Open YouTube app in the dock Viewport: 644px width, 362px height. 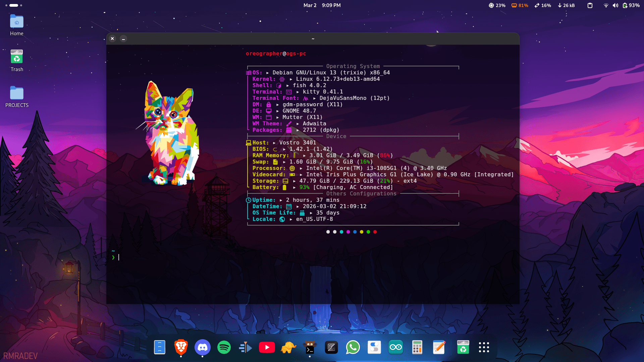pyautogui.click(x=267, y=347)
